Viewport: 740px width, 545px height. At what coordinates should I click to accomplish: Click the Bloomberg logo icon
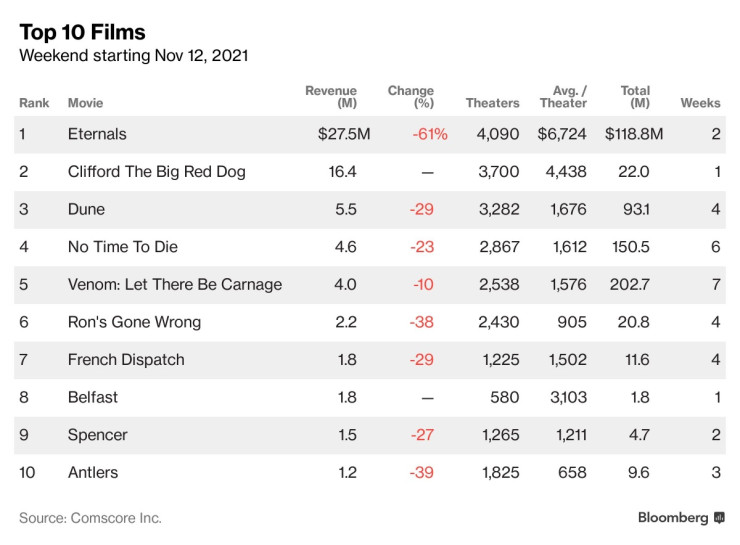coord(718,518)
